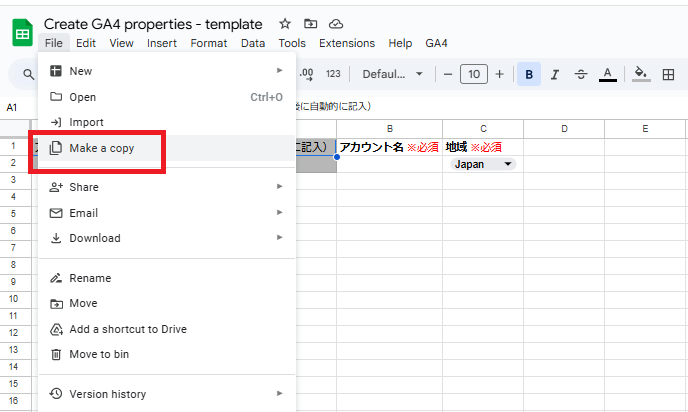Click the move-to-folder icon beside title
The image size is (688, 412).
[310, 24]
